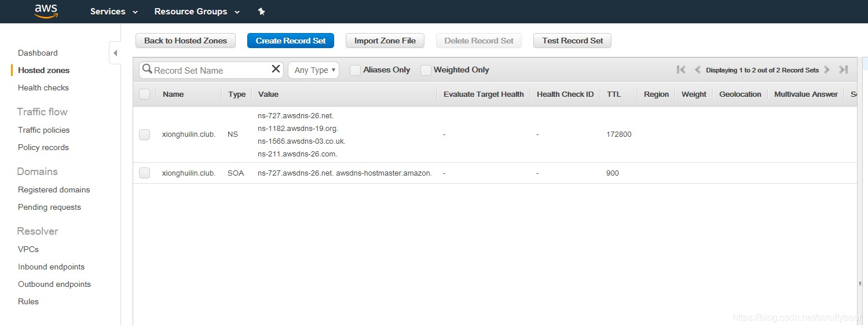Screen dimensions: 868x328
Task: Select the NS row name xionghuilin.club.
Action: coord(189,134)
